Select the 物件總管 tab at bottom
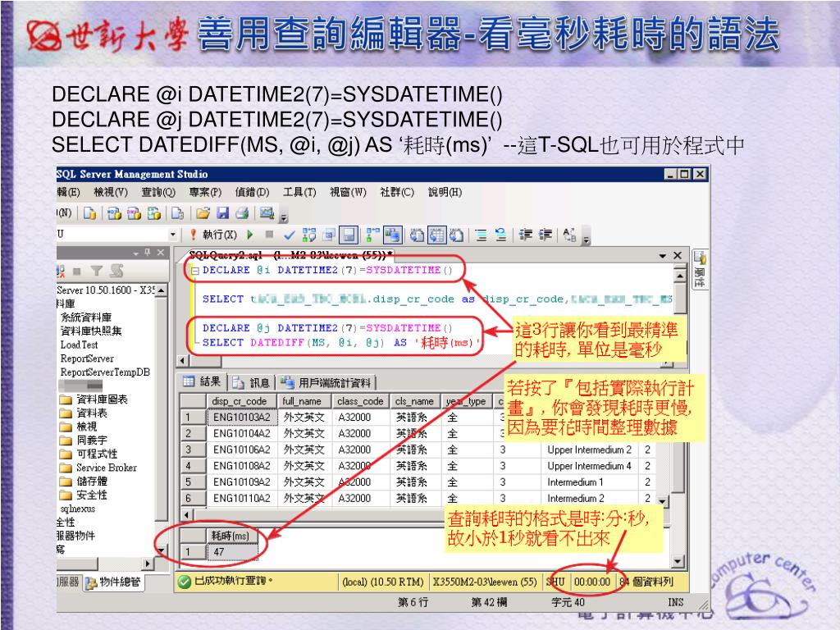Image resolution: width=840 pixels, height=630 pixels. pyautogui.click(x=113, y=582)
